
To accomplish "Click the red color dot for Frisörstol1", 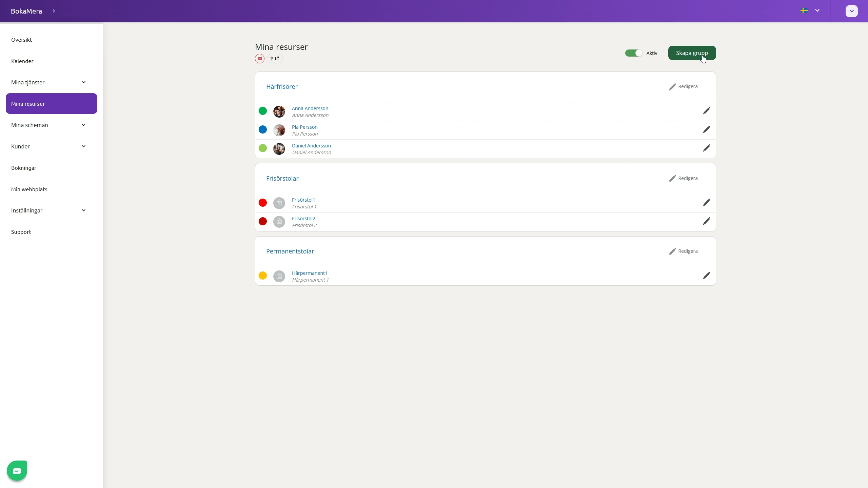I will point(263,203).
